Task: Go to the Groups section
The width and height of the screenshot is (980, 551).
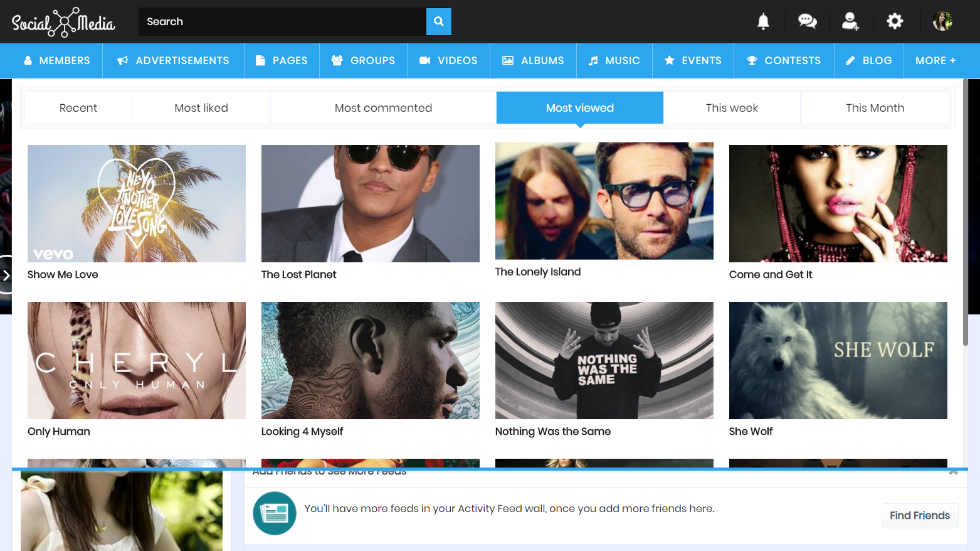Action: pos(363,60)
